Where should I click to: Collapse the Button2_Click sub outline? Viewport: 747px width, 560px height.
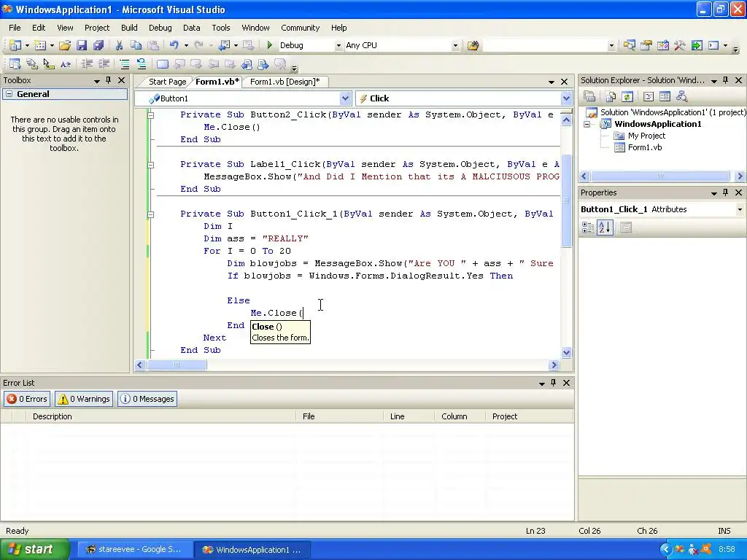click(x=150, y=114)
